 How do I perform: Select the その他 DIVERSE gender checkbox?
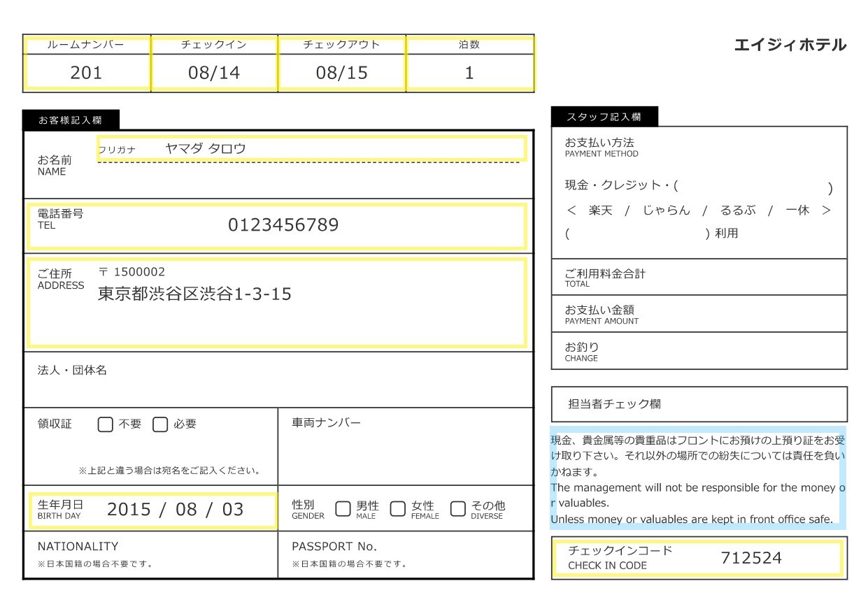pos(458,508)
